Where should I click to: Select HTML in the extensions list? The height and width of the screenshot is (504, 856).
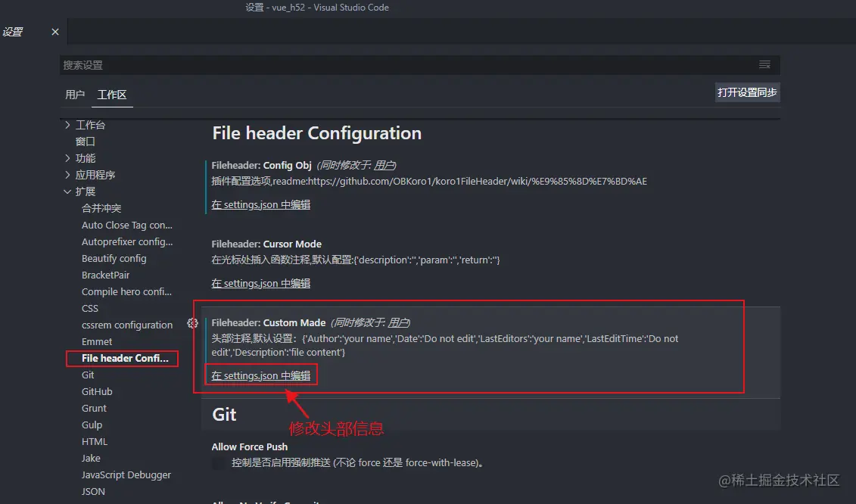(95, 441)
